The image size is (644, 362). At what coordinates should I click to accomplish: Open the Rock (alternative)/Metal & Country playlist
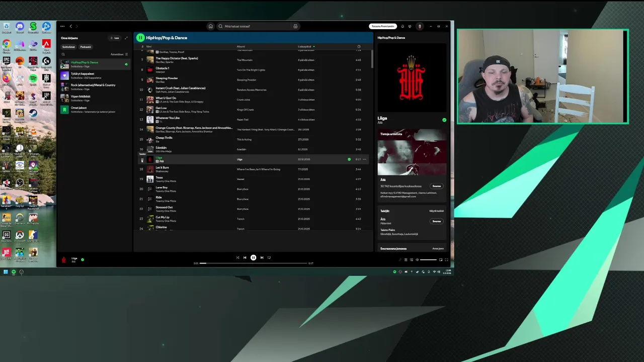(x=95, y=86)
